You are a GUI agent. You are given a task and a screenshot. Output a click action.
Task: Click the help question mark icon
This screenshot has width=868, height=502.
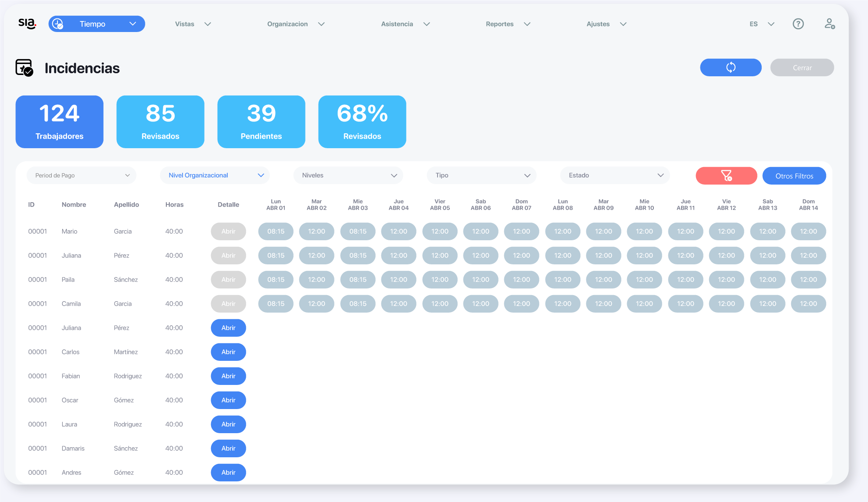[798, 24]
